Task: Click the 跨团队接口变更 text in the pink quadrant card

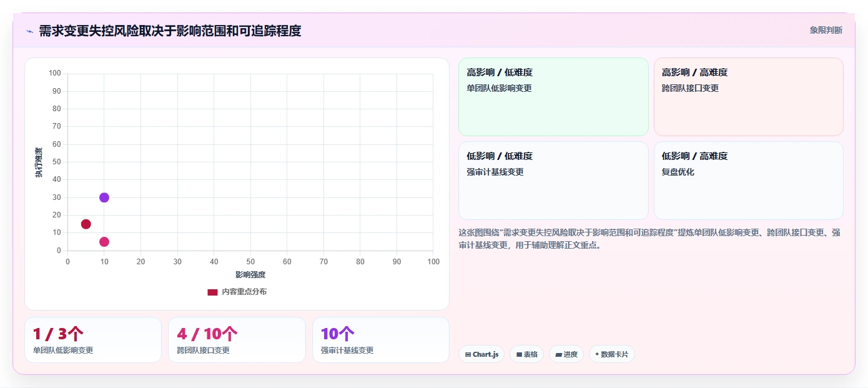Action: tap(690, 88)
